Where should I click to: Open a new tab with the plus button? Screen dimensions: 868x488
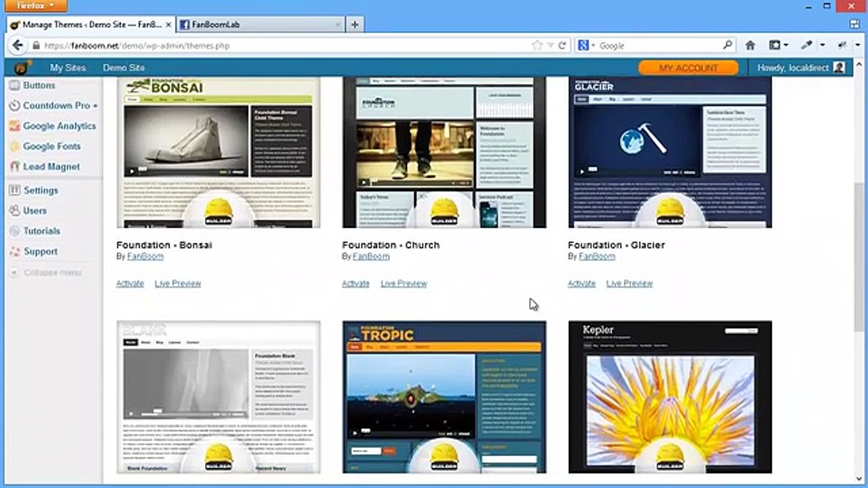[x=355, y=24]
